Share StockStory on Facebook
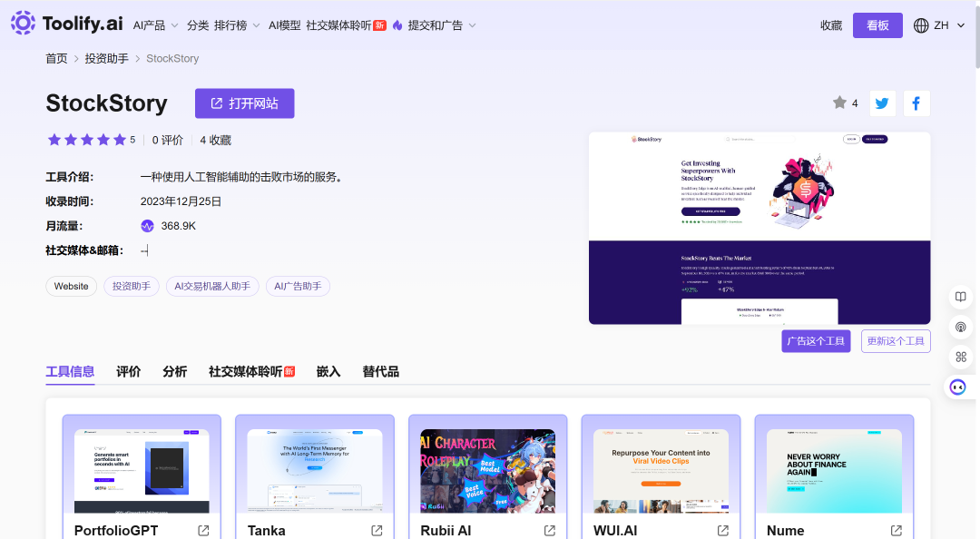Image resolution: width=980 pixels, height=539 pixels. (916, 103)
